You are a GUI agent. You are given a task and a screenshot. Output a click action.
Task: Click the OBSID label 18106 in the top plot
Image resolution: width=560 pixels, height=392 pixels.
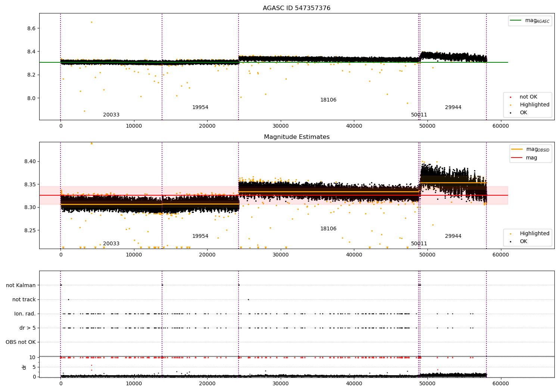(328, 100)
